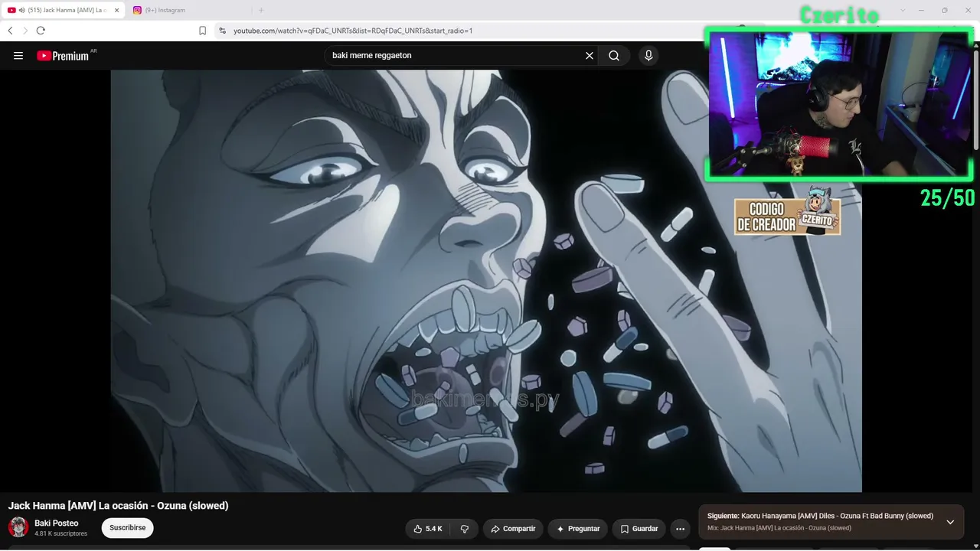Go to YouTube Premium home logo
Screen dimensions: 980x551
(63, 56)
